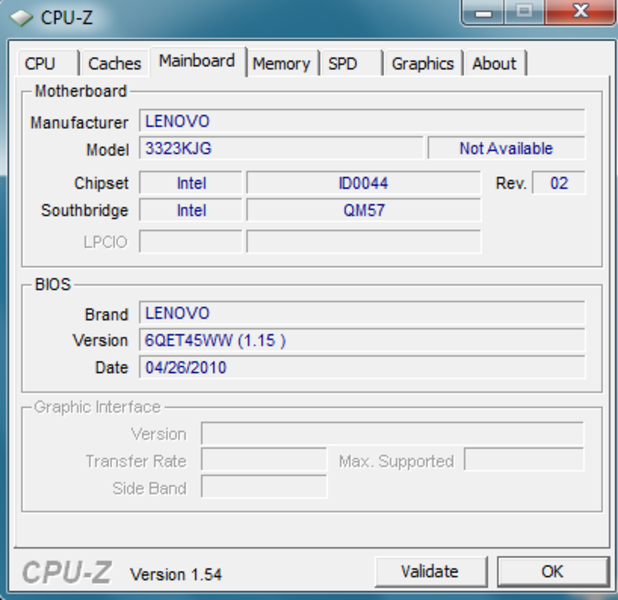Image resolution: width=618 pixels, height=600 pixels.
Task: Show the About tab
Action: tap(495, 63)
